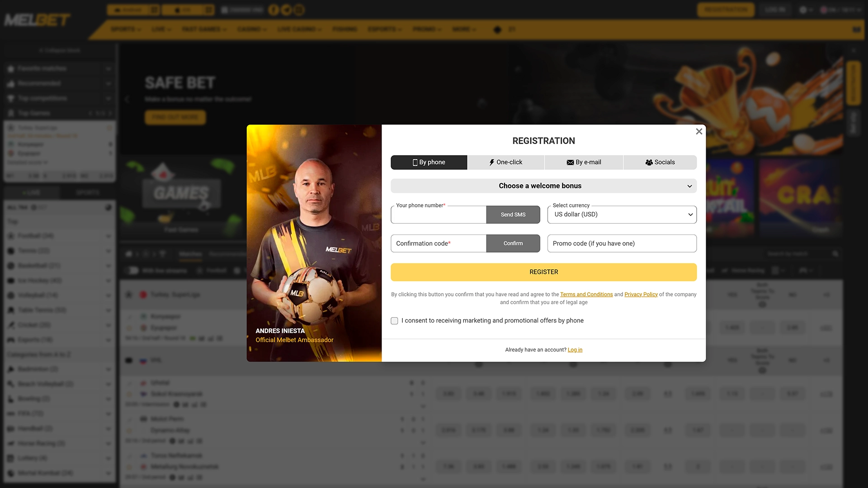Click the Instagram icon in the header
The width and height of the screenshot is (868, 488).
(299, 9)
